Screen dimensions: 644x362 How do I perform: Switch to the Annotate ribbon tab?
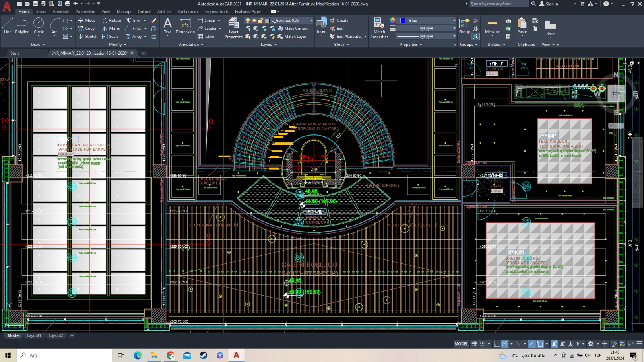pyautogui.click(x=61, y=12)
